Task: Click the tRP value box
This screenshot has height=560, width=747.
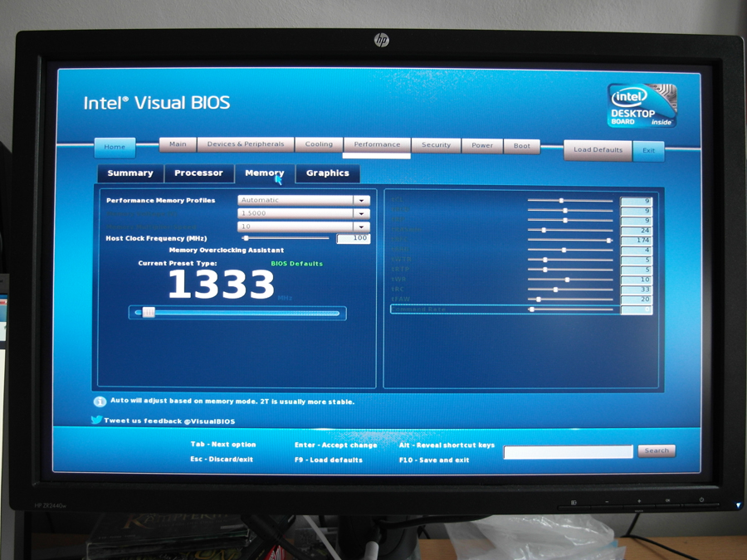Action: click(x=636, y=221)
